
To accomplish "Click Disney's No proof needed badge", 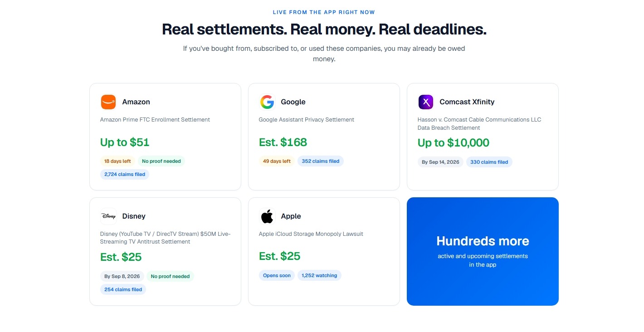I will 170,276.
